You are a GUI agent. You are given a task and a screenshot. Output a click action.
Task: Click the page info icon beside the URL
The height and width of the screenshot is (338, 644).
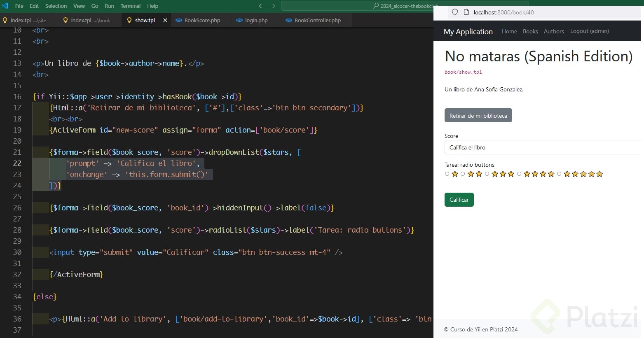pyautogui.click(x=466, y=12)
